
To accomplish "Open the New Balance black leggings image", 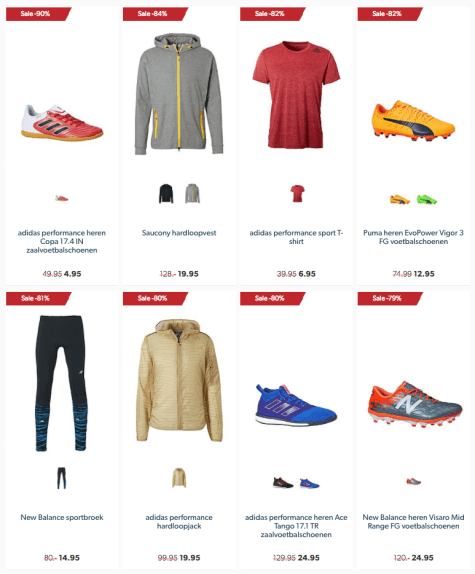I will pos(61,383).
